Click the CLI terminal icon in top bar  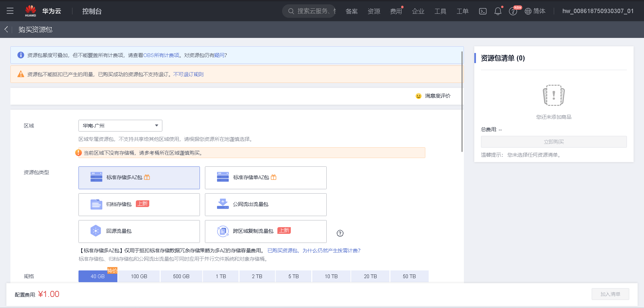point(483,11)
